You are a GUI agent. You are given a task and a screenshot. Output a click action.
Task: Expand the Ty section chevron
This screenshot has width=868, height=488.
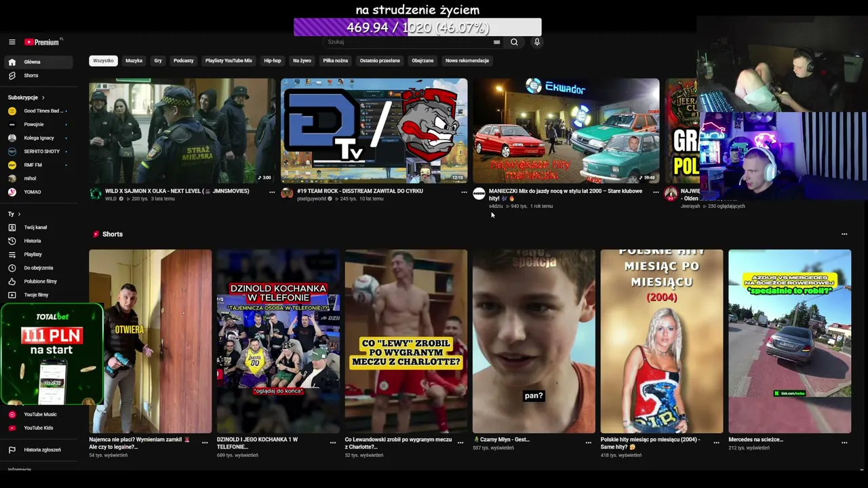click(x=19, y=214)
